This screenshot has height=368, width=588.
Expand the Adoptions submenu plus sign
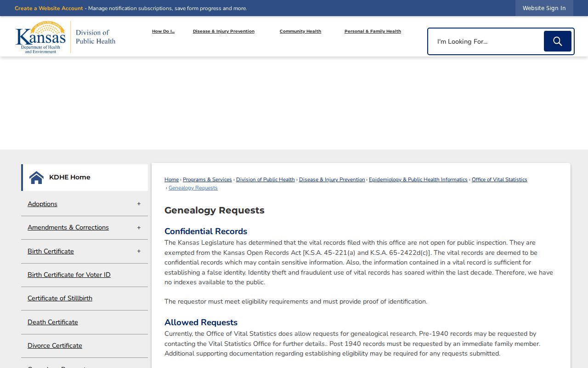(x=139, y=204)
